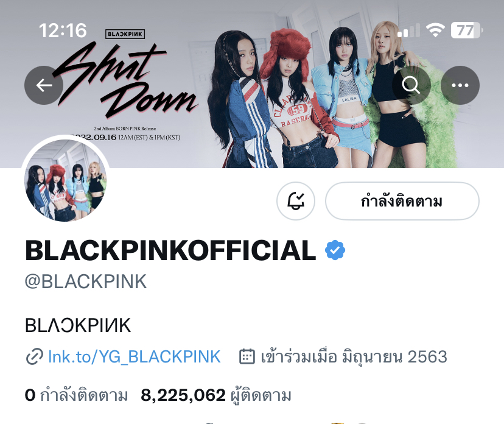The height and width of the screenshot is (424, 504).
Task: Tap the 12:16 status bar clock
Action: tap(63, 30)
